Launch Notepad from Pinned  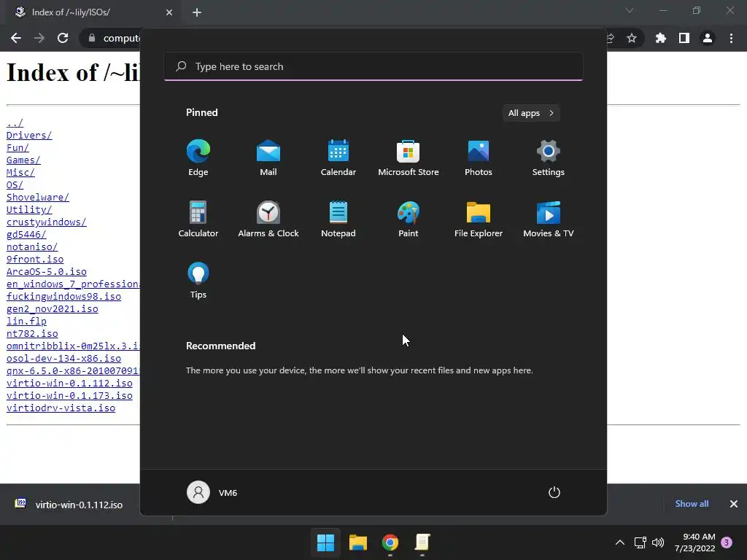click(x=338, y=219)
